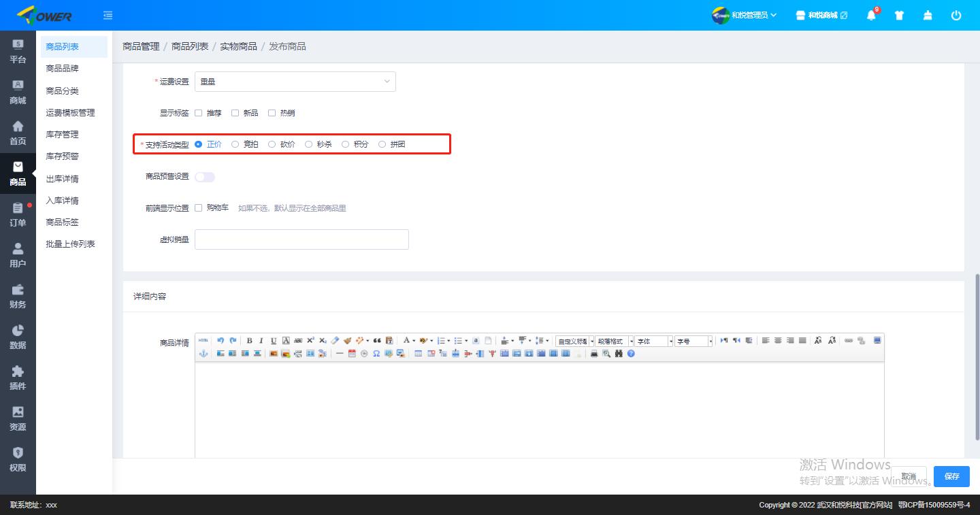Viewport: 980px width, 515px height.
Task: Apply subscript formatting in editor
Action: coord(323,340)
